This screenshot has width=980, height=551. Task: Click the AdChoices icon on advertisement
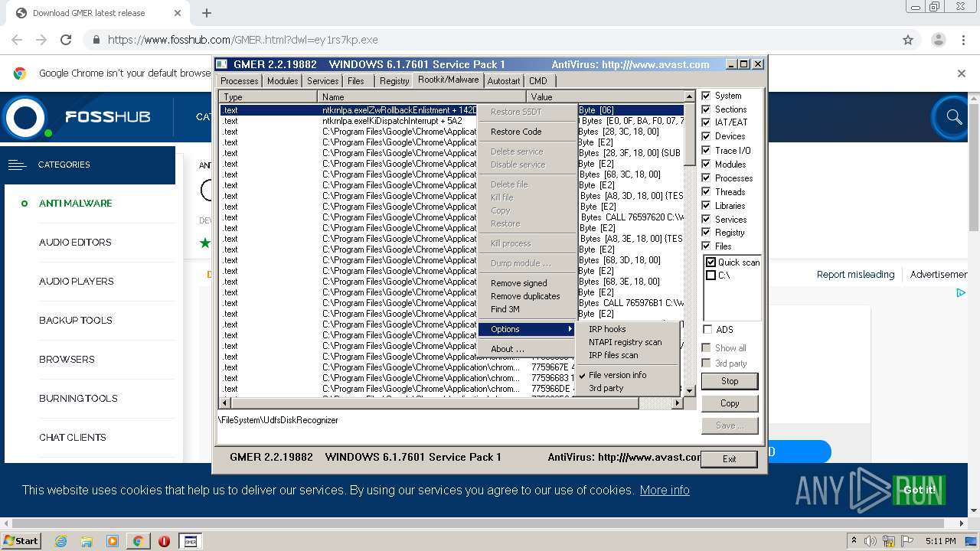[x=961, y=292]
